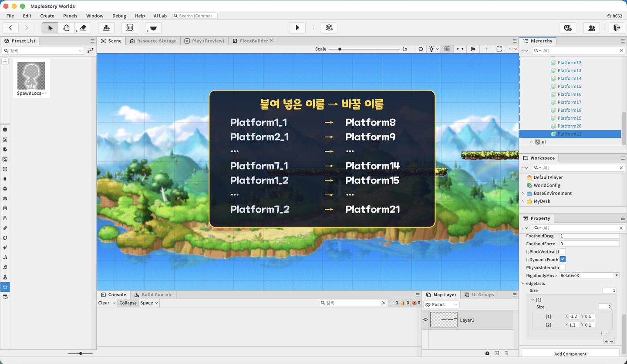
Task: Click the exit door icon at top right
Action: pyautogui.click(x=616, y=28)
